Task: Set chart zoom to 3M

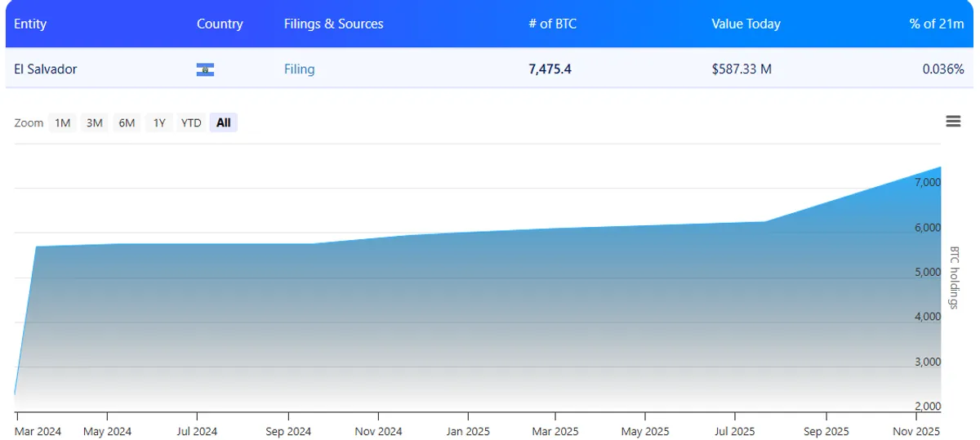Action: coord(95,123)
